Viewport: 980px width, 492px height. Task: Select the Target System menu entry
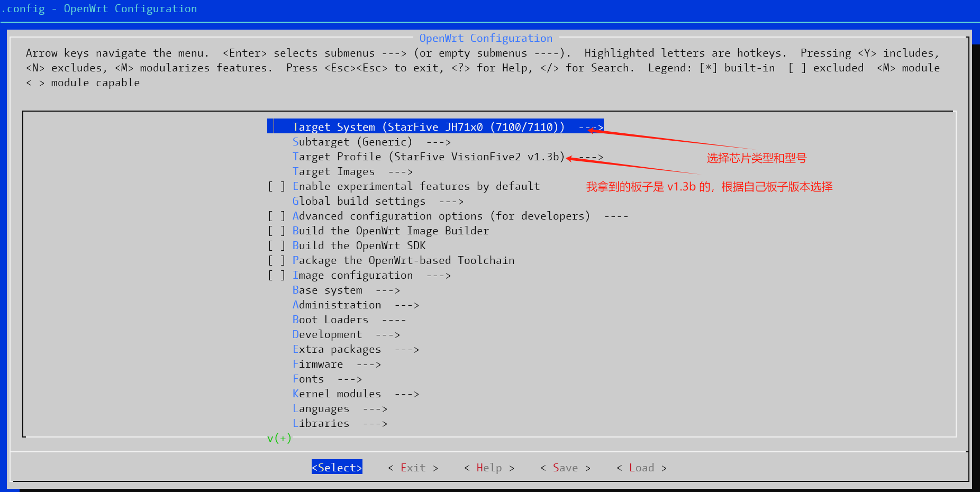click(429, 127)
